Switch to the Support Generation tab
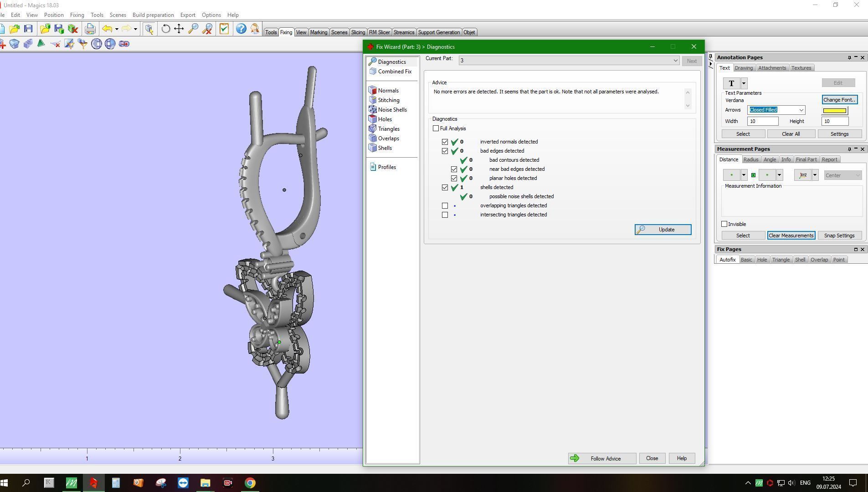868x492 pixels. tap(439, 32)
